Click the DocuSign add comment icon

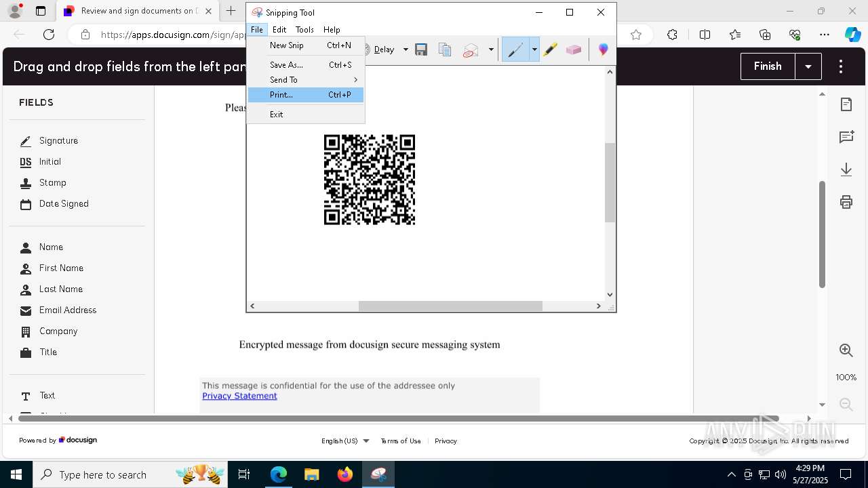[846, 137]
